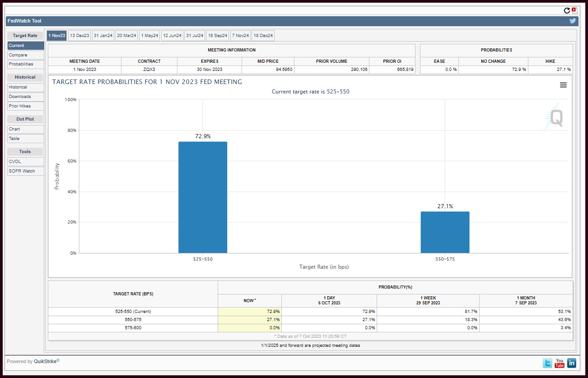Open the LinkedIn icon in footer

pos(571,363)
